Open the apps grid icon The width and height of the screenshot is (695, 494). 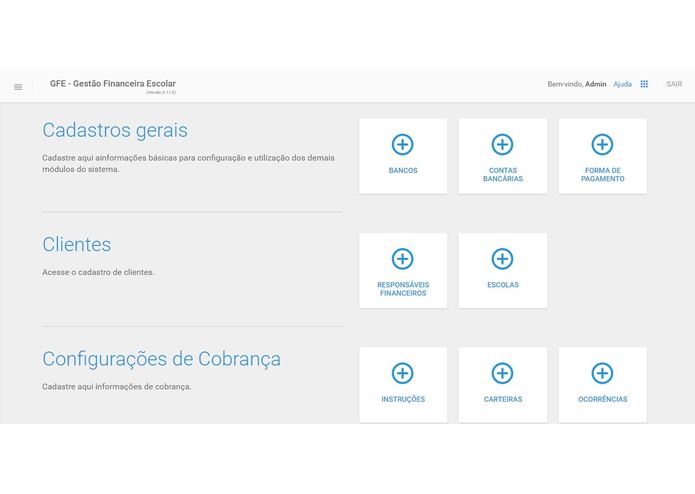pyautogui.click(x=644, y=84)
